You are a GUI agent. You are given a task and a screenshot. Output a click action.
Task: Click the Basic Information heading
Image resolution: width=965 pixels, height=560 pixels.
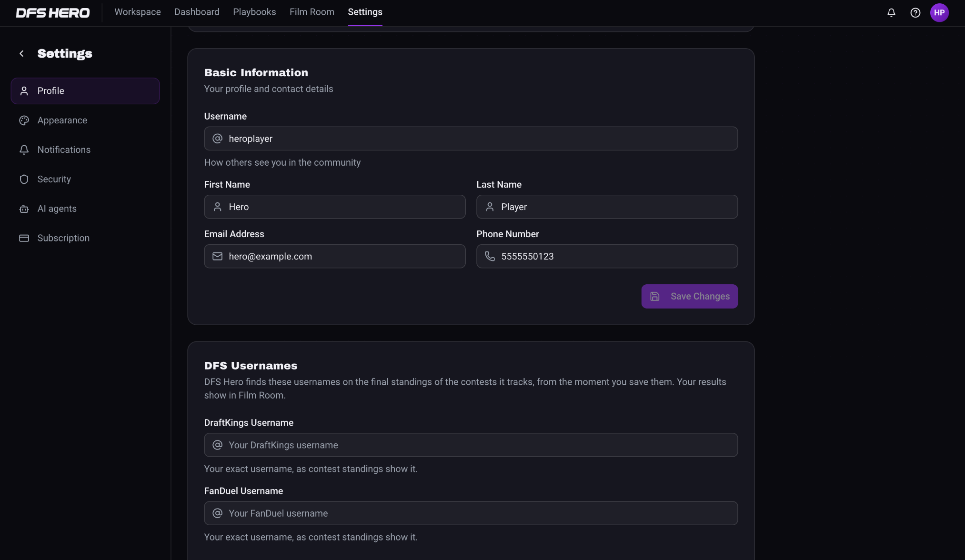click(x=256, y=73)
